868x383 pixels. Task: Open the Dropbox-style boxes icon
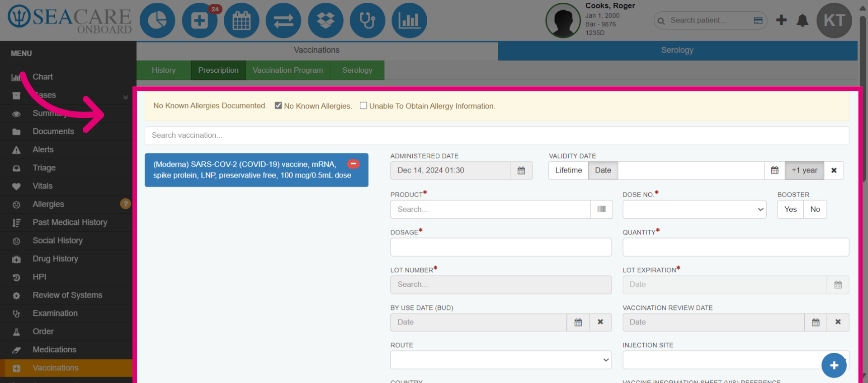[325, 20]
